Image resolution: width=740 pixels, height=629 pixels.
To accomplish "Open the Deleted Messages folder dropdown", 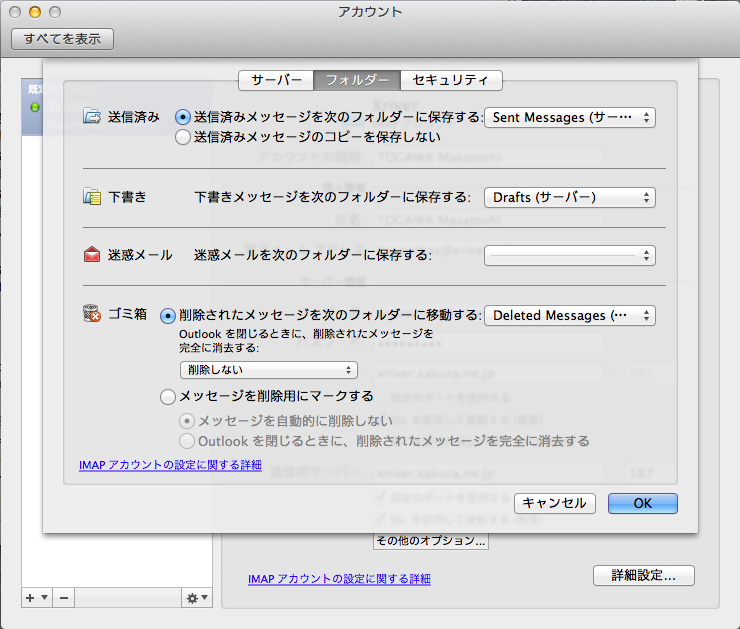I will coord(570,315).
